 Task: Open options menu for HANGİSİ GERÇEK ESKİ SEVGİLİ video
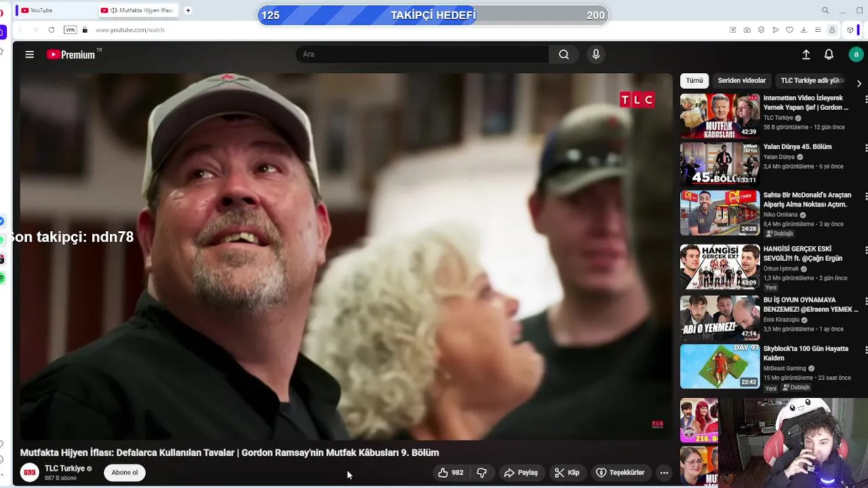coord(865,249)
